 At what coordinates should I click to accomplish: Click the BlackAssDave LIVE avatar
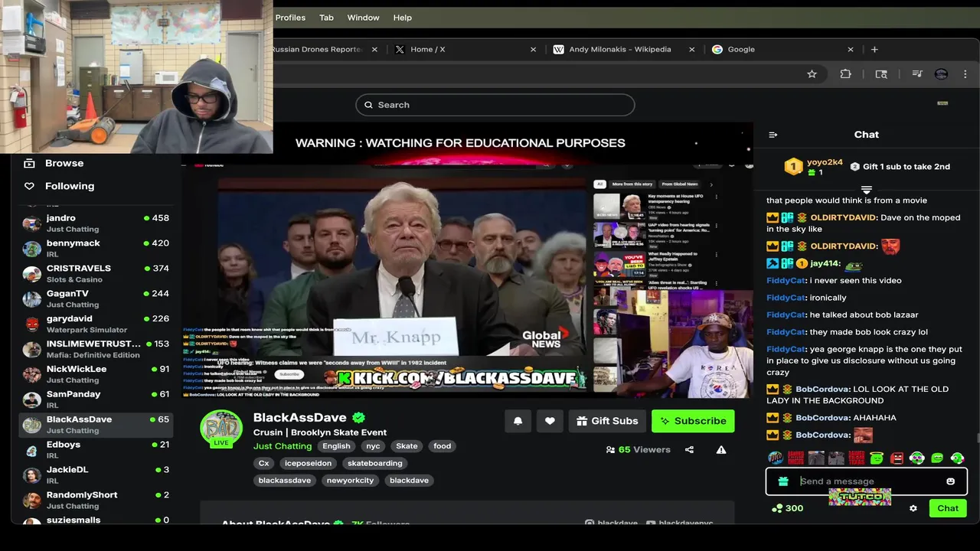pos(221,429)
